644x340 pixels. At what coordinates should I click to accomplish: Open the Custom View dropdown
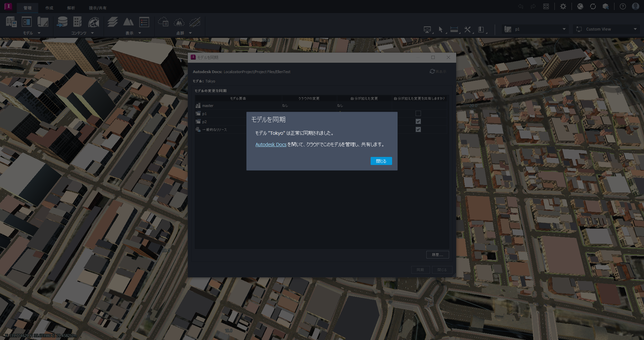(x=606, y=29)
